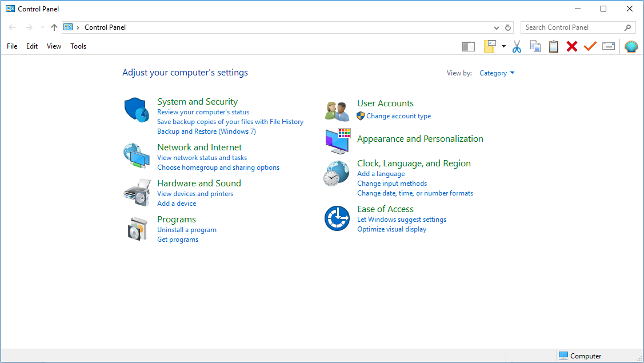Viewport: 644px width, 363px height.
Task: Click Uninstall a program
Action: point(186,230)
